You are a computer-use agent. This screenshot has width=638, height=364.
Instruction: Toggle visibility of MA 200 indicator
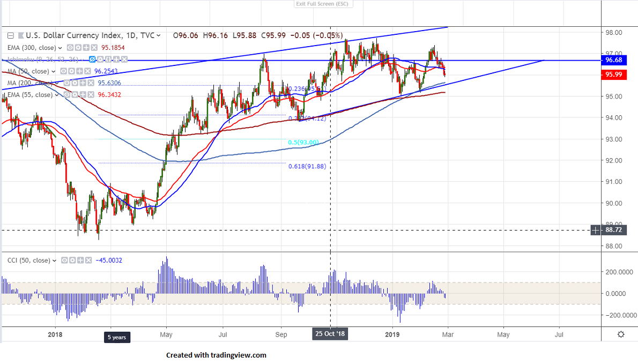pyautogui.click(x=66, y=83)
